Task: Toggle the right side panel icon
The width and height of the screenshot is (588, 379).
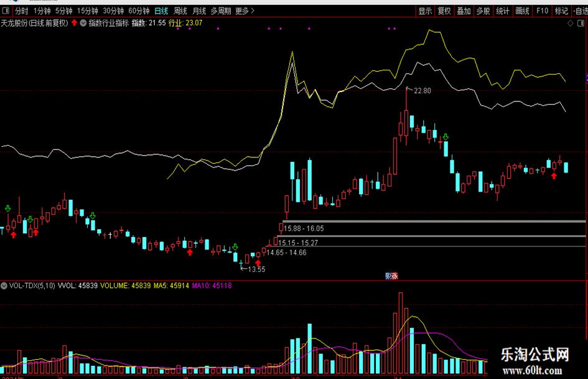Action: 581,23
